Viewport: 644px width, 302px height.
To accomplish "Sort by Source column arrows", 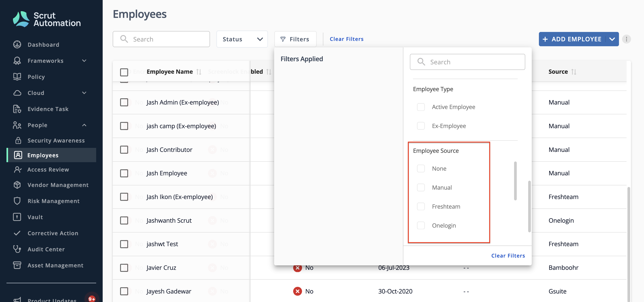I will pyautogui.click(x=574, y=72).
